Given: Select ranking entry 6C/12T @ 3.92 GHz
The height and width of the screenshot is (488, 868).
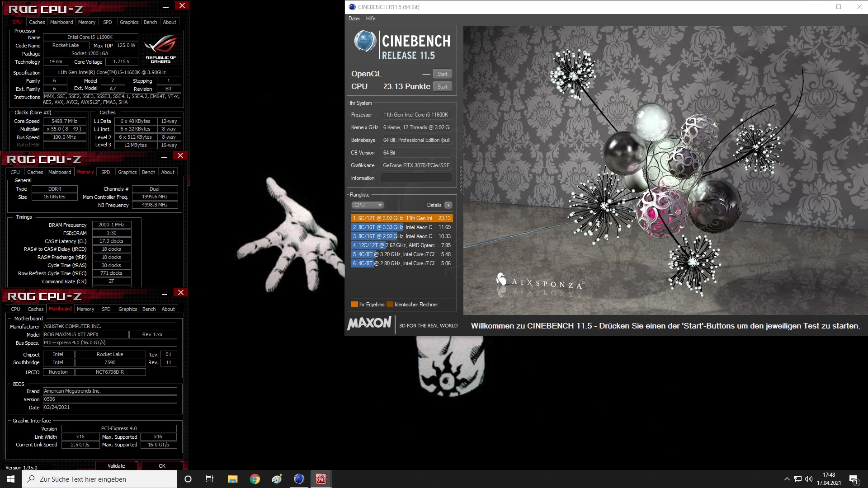Looking at the screenshot, I should 401,218.
